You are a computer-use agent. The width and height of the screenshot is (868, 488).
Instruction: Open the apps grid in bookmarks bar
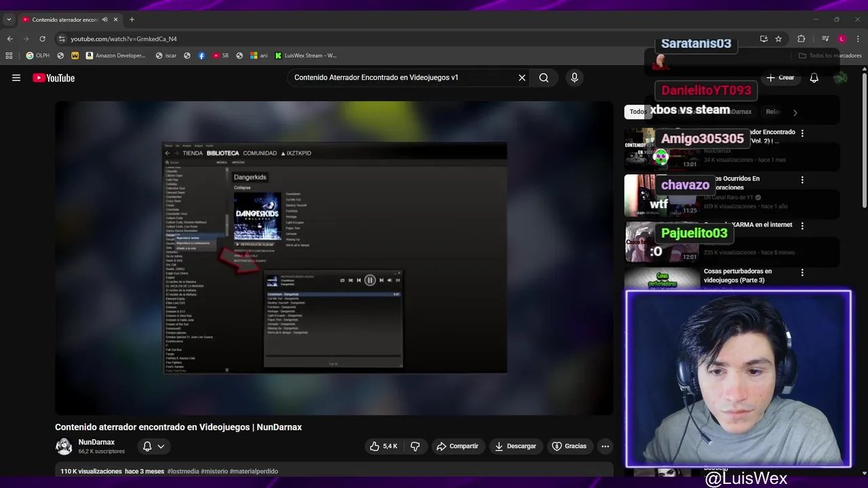tap(9, 56)
